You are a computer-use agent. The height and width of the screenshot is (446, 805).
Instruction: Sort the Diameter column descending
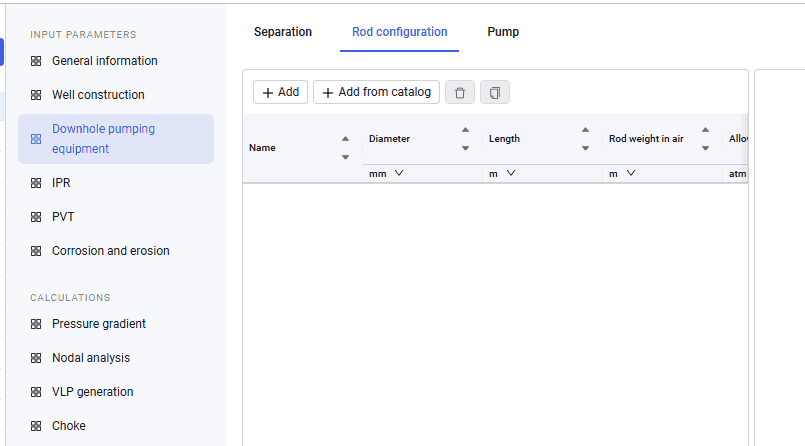pyautogui.click(x=465, y=148)
